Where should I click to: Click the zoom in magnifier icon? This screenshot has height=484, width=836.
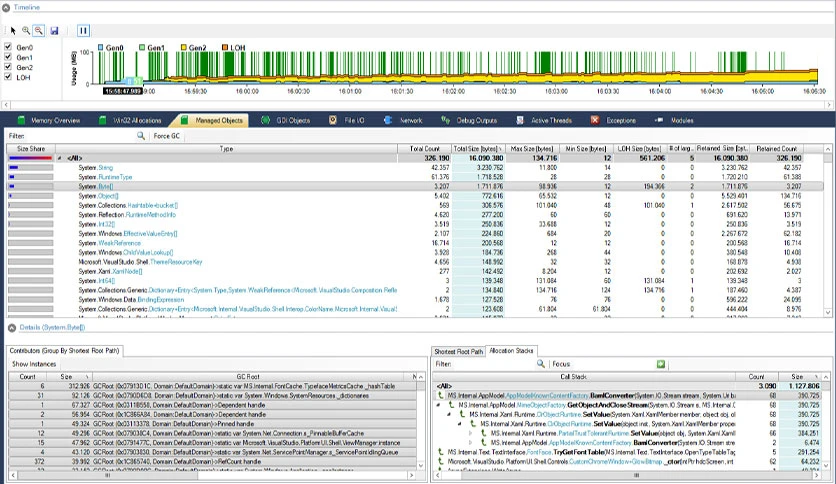[x=26, y=31]
